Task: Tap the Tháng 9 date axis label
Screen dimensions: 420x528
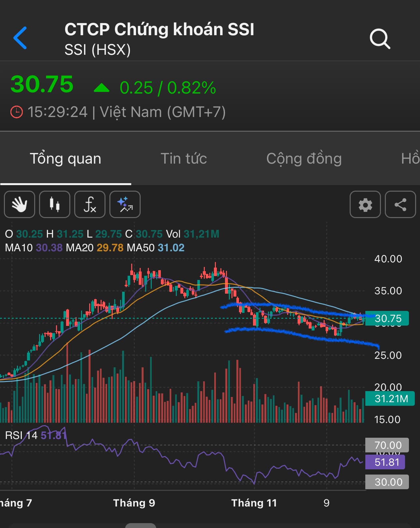Action: (134, 503)
